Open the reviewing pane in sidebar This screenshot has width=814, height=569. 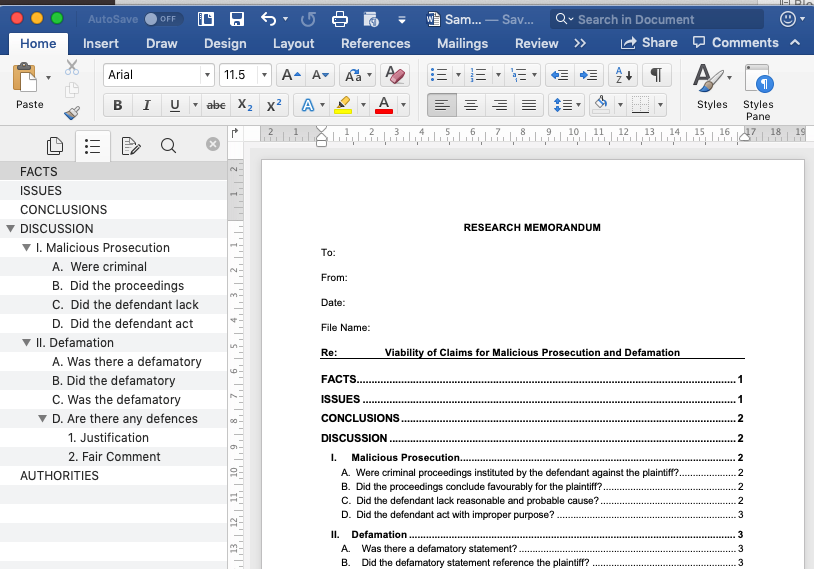click(130, 146)
